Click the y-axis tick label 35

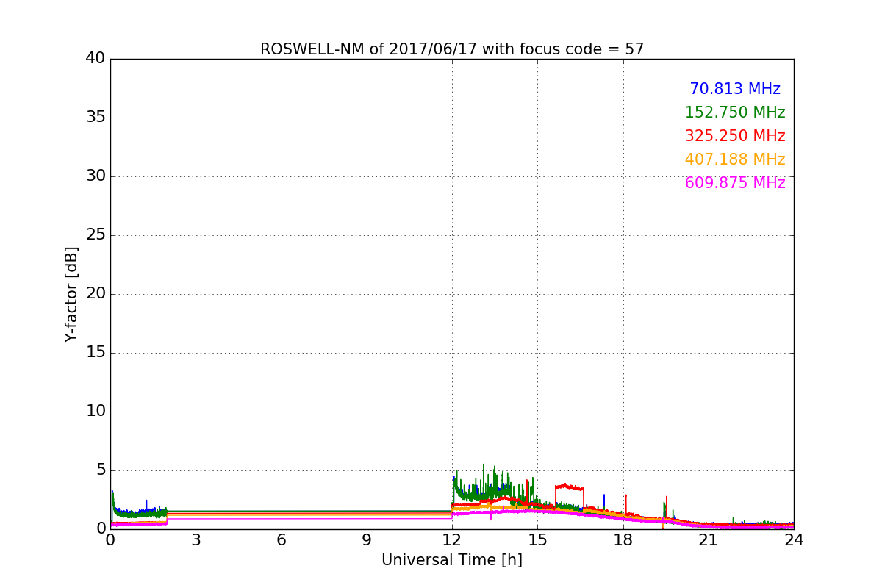click(x=96, y=118)
